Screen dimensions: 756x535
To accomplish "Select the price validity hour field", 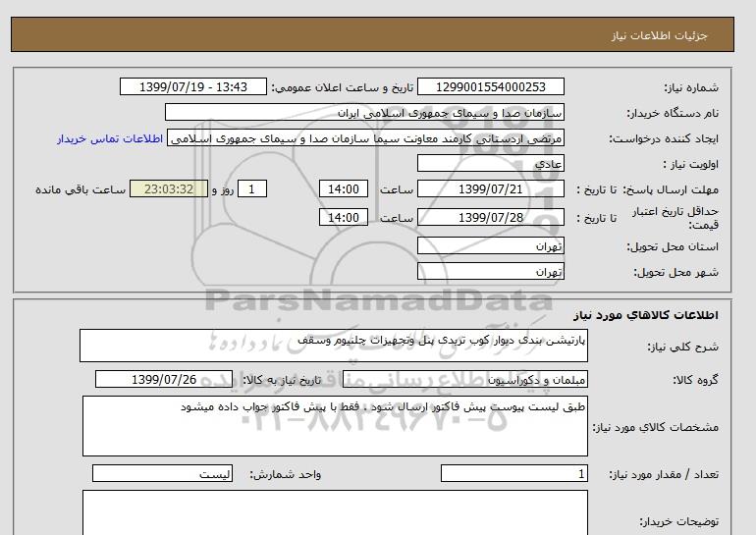I will 346,218.
